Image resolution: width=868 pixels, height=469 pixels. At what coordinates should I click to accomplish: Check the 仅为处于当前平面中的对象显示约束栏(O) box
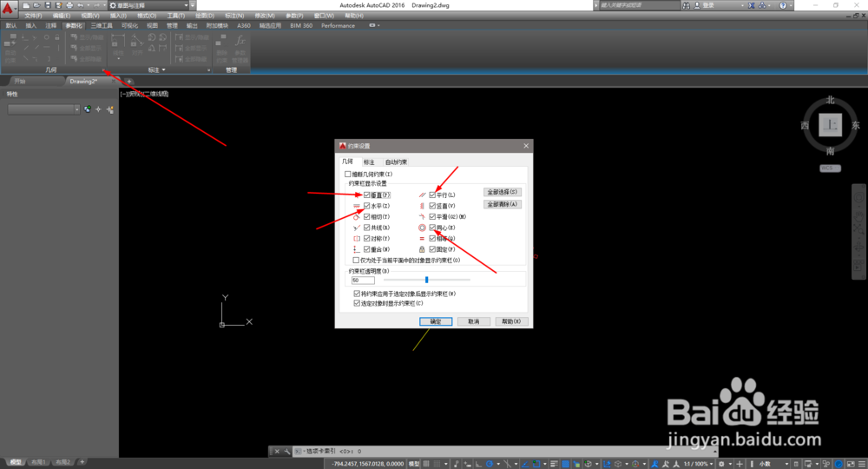point(357,261)
